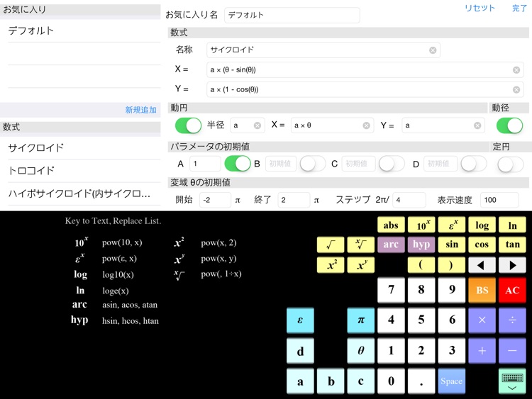The image size is (532, 399).
Task: Clear the Y formula field
Action: click(516, 89)
